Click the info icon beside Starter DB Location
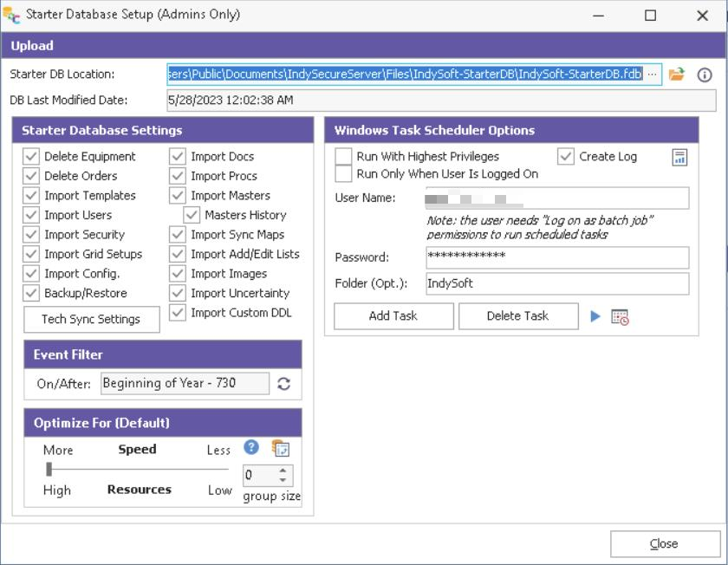 coord(705,75)
